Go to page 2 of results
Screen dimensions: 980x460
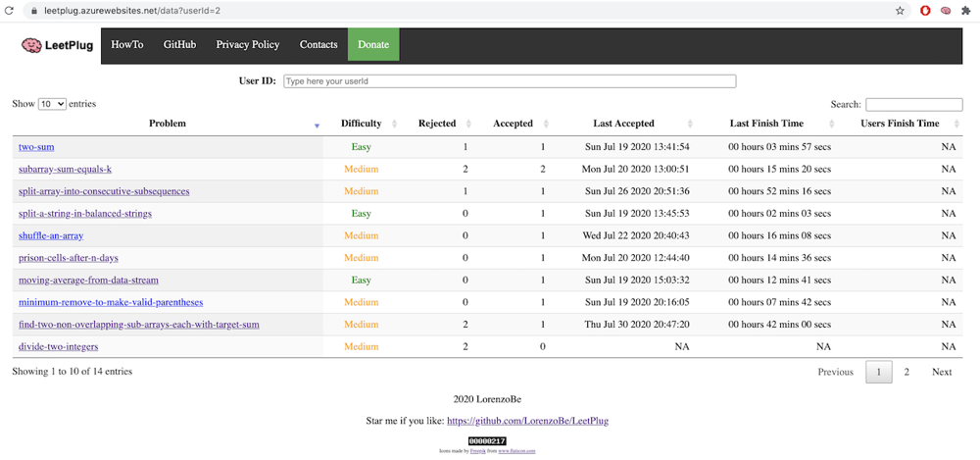[906, 372]
